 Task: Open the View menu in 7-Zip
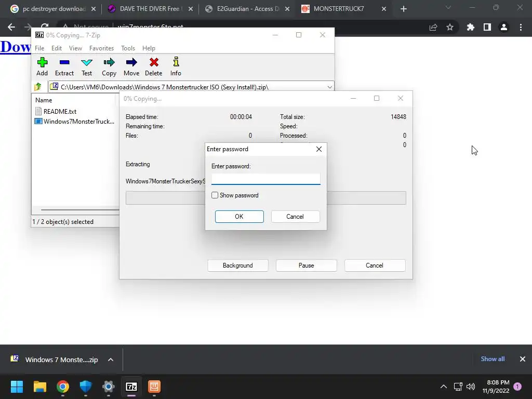(75, 48)
